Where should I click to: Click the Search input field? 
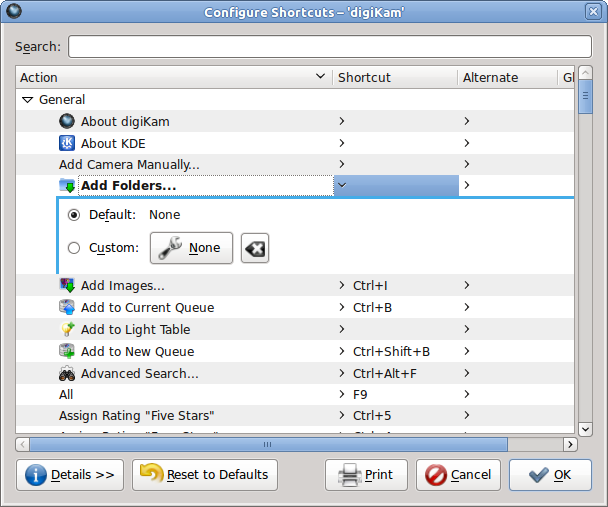[330, 47]
